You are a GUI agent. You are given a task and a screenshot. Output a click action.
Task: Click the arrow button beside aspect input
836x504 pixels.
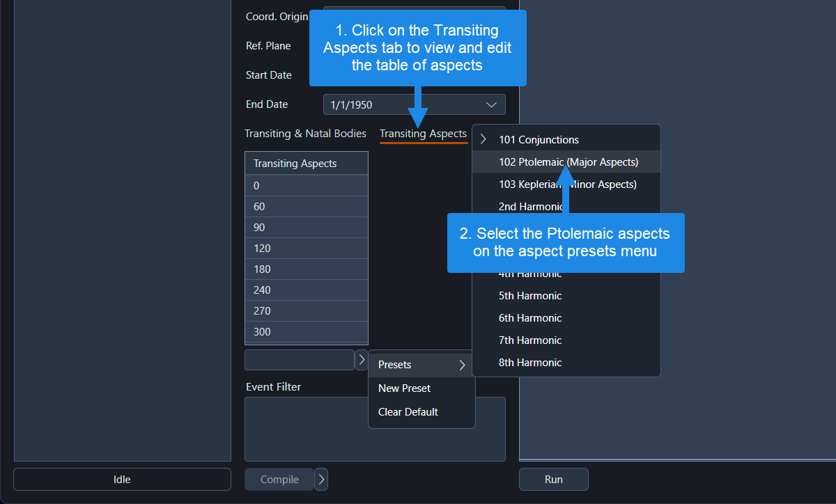click(x=362, y=360)
